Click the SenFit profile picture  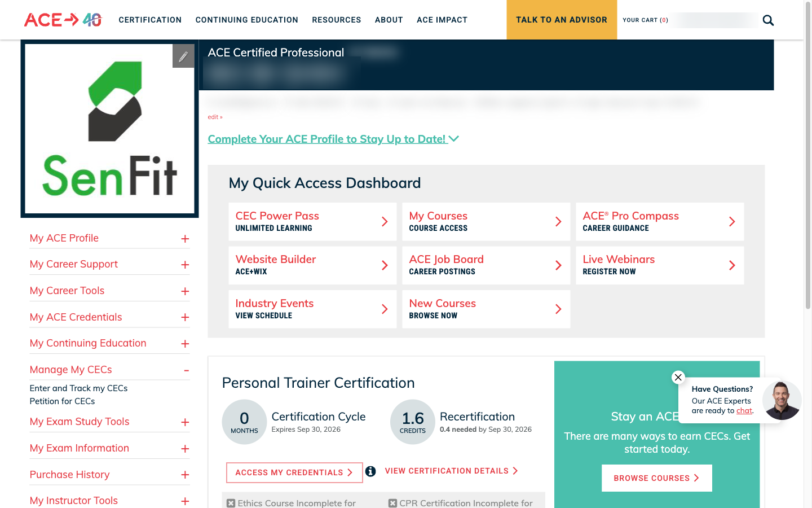[110, 129]
